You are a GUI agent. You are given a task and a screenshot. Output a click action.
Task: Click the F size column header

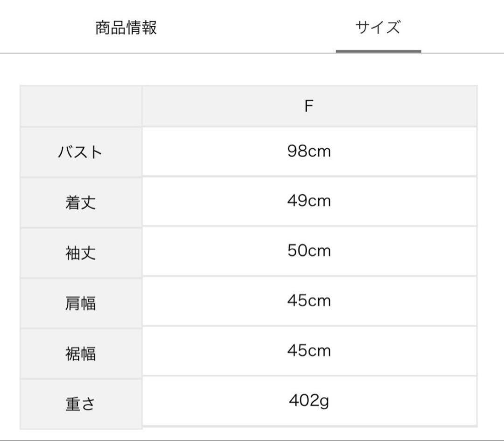(309, 106)
